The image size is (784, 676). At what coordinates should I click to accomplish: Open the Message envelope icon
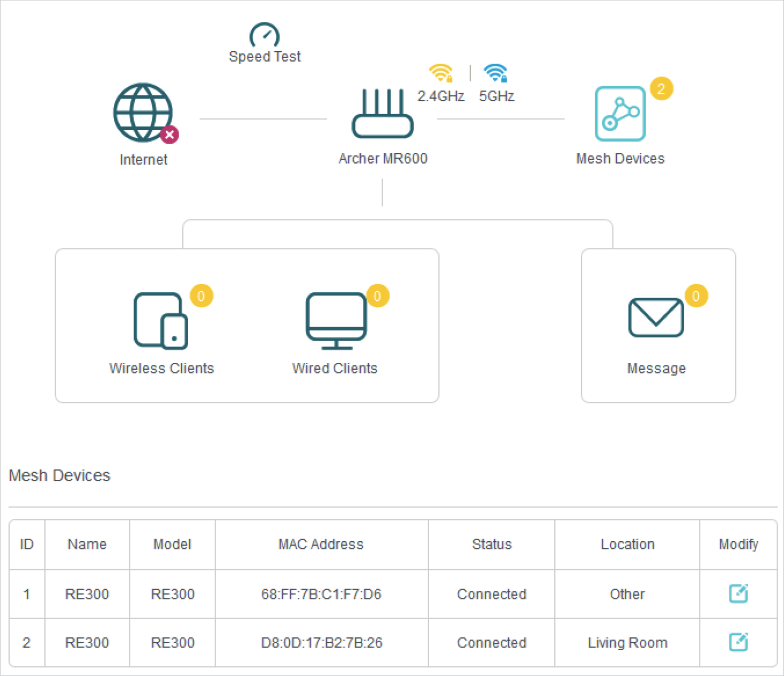tap(656, 318)
